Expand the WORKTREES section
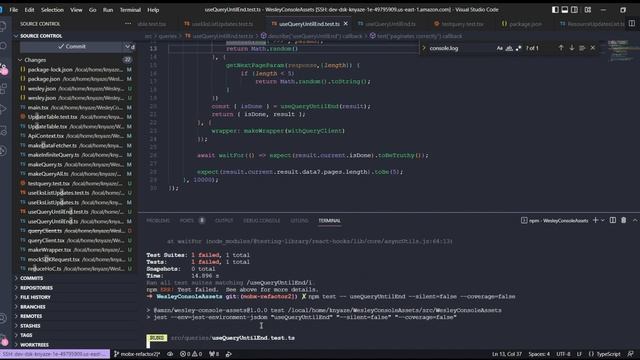640x360 pixels. (x=34, y=345)
